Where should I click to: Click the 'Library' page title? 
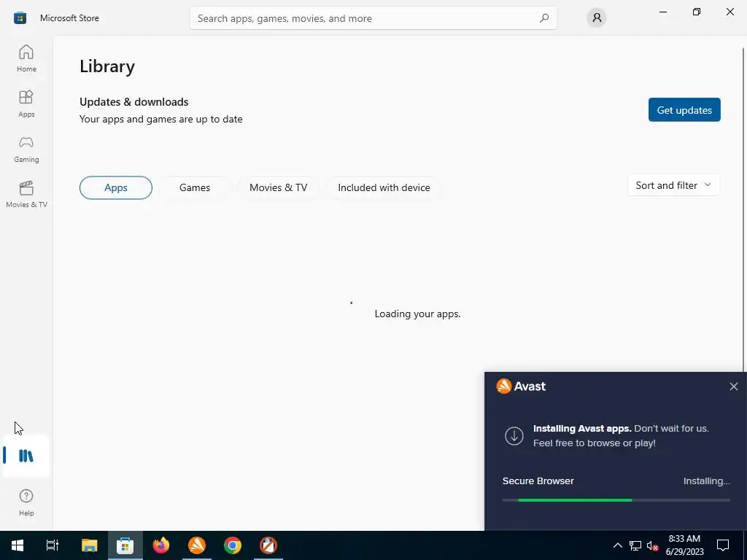point(107,66)
